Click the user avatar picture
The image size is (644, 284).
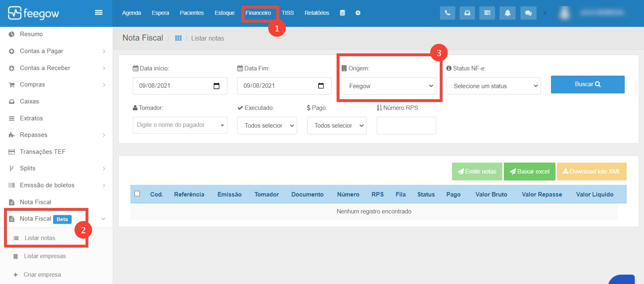(x=565, y=13)
